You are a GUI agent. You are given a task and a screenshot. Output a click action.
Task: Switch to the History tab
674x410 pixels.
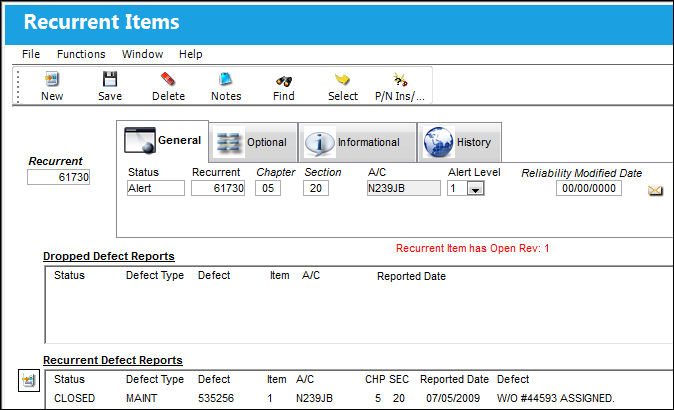(x=459, y=142)
